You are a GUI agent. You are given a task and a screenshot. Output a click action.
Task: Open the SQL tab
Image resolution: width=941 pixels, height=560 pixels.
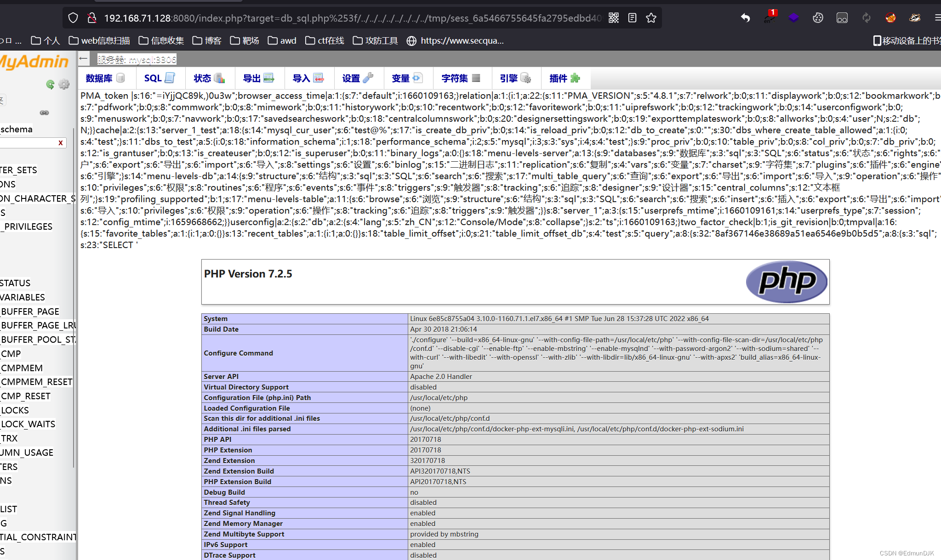coord(159,78)
